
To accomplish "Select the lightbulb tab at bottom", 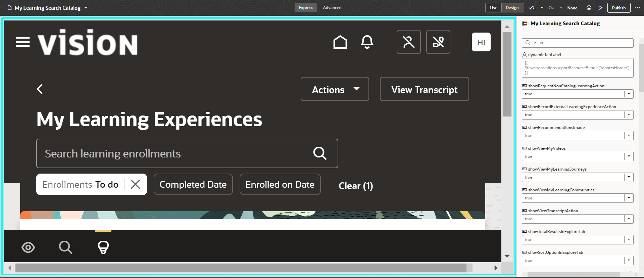I will [103, 247].
